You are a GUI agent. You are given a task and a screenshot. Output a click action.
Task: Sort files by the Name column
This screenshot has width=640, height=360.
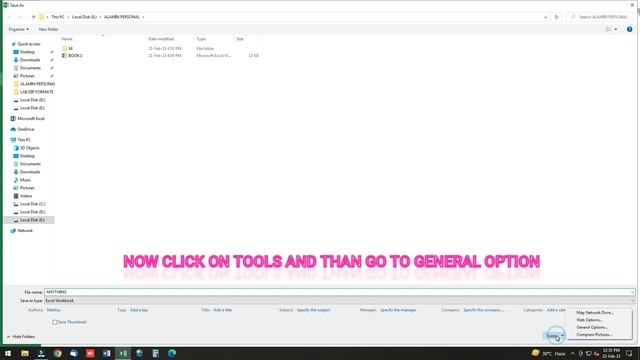67,39
